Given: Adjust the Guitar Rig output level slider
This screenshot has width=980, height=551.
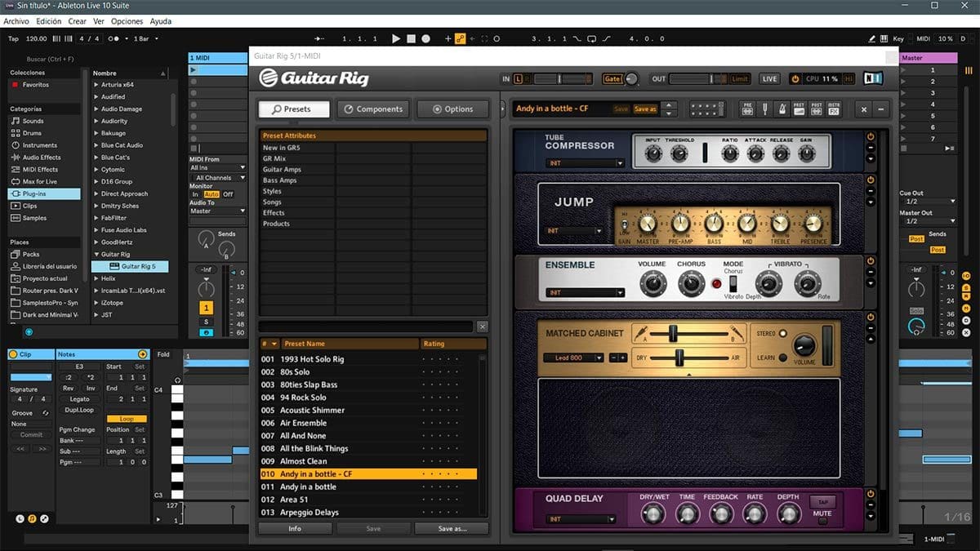Looking at the screenshot, I should tap(698, 78).
